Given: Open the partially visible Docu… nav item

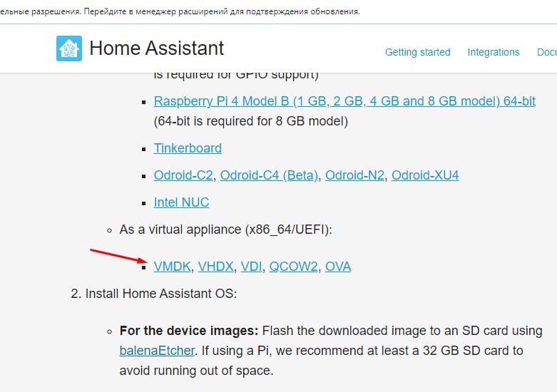Looking at the screenshot, I should pos(547,52).
